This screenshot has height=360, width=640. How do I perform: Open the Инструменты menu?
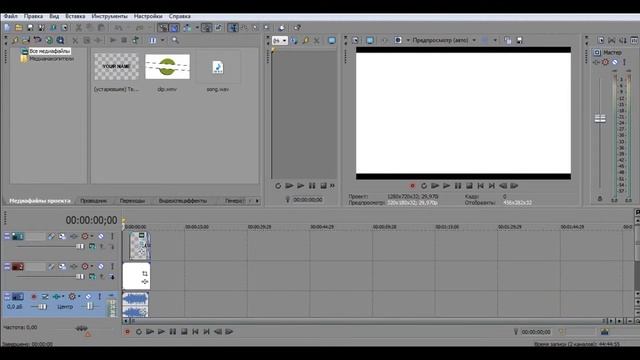109,16
